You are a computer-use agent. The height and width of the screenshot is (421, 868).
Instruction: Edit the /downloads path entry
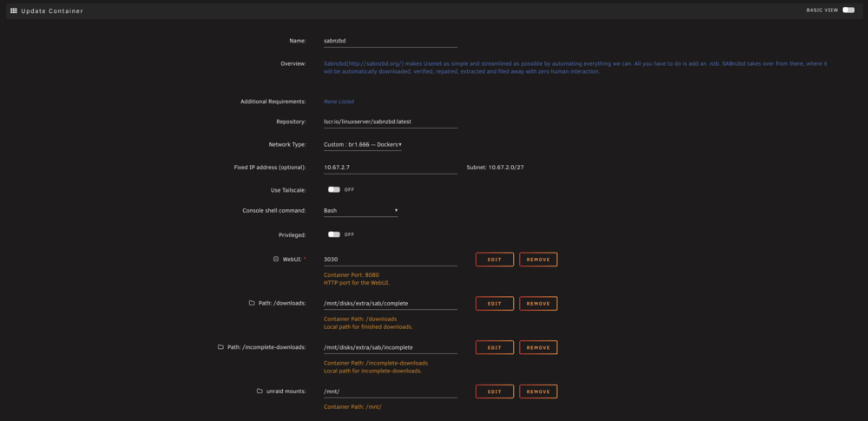pos(495,304)
